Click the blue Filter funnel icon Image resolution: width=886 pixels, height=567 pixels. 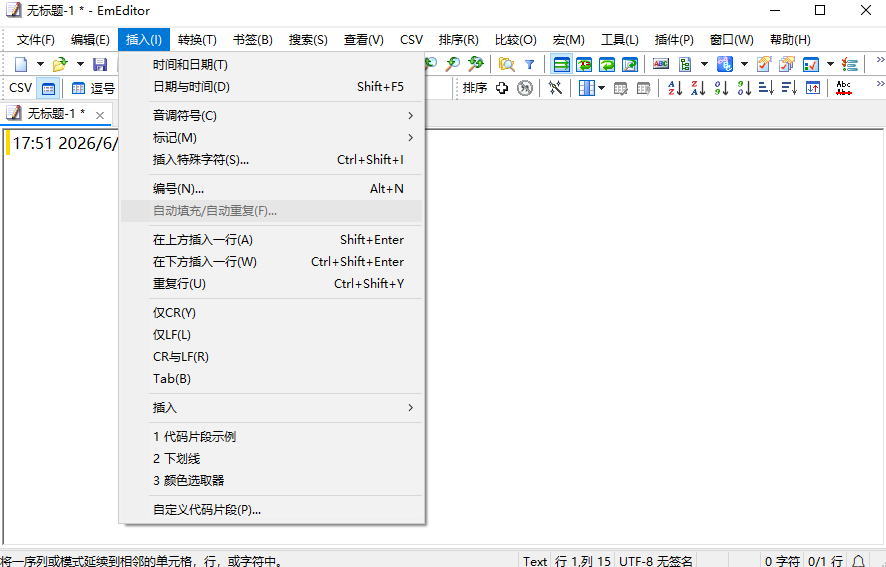click(x=529, y=64)
